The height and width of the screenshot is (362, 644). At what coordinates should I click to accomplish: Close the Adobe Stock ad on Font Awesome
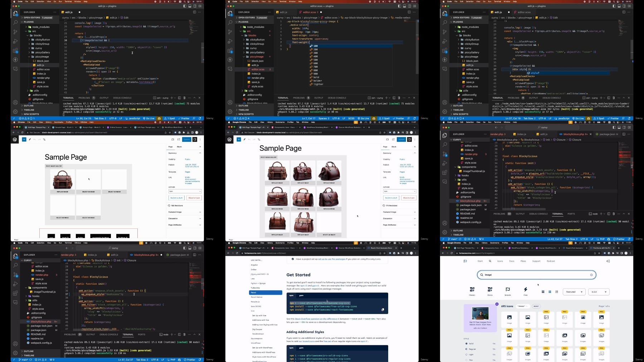coord(497,304)
